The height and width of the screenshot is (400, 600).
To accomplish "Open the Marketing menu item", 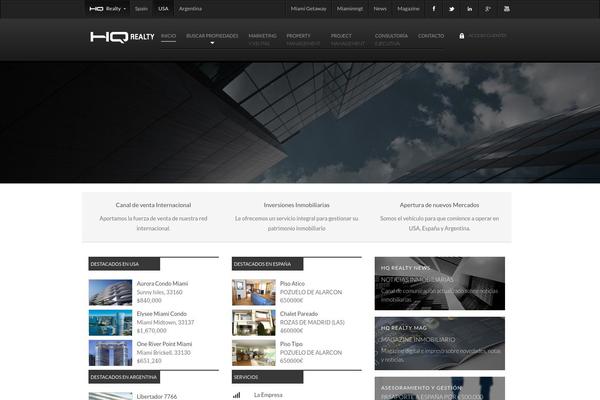I will click(x=262, y=39).
